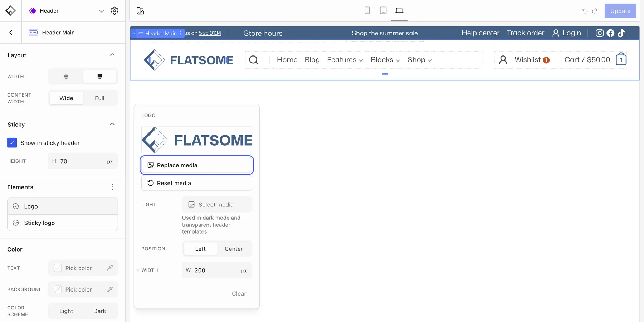Open the Header template dropdown
644x322 pixels.
pyautogui.click(x=102, y=11)
